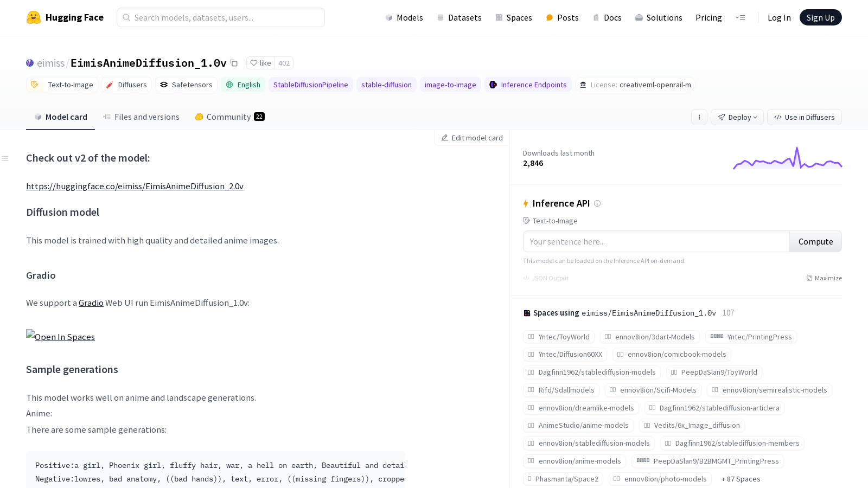Click the Open In Spaces badge
Image resolution: width=868 pixels, height=488 pixels.
60,336
